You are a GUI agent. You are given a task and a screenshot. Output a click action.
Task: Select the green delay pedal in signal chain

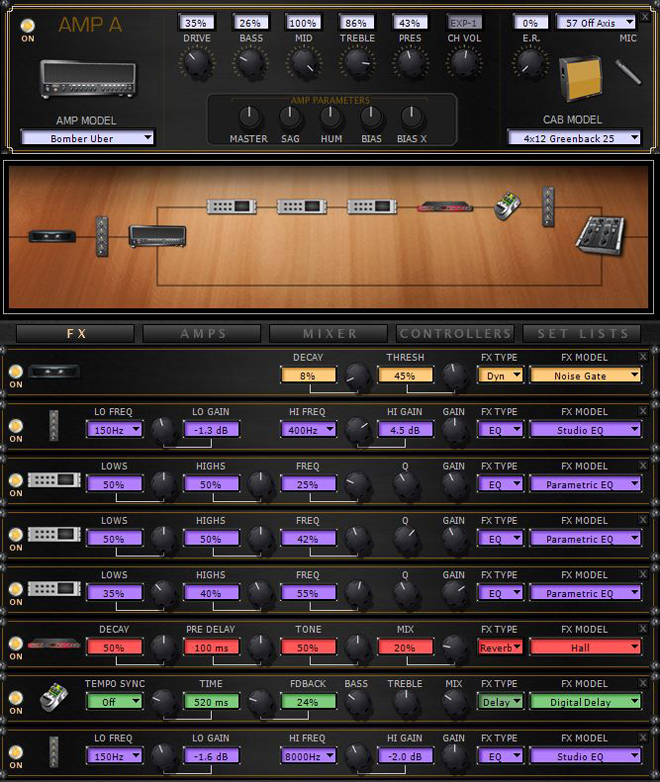tap(507, 205)
